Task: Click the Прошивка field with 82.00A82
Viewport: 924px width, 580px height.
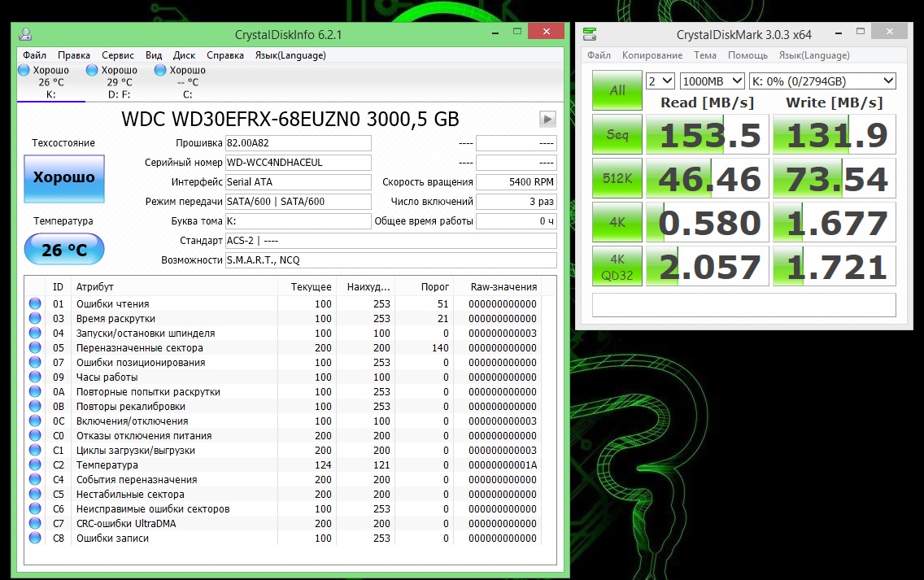Action: tap(299, 142)
